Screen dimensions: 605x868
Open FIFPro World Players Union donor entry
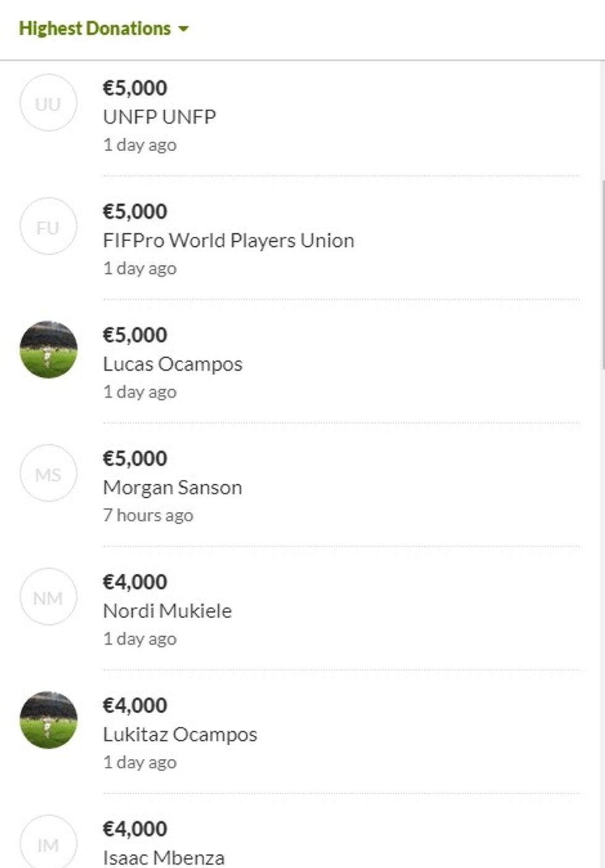(228, 240)
